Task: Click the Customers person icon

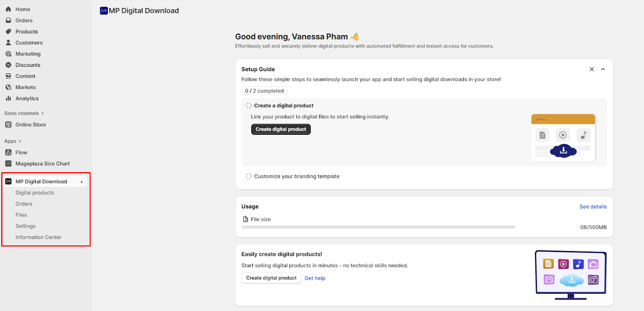Action: 8,43
